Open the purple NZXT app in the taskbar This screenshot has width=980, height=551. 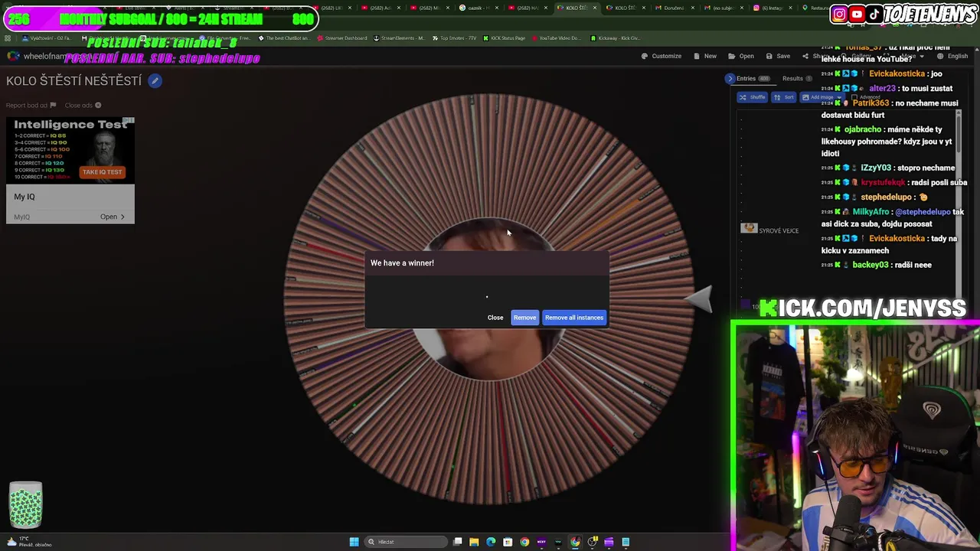tap(541, 542)
